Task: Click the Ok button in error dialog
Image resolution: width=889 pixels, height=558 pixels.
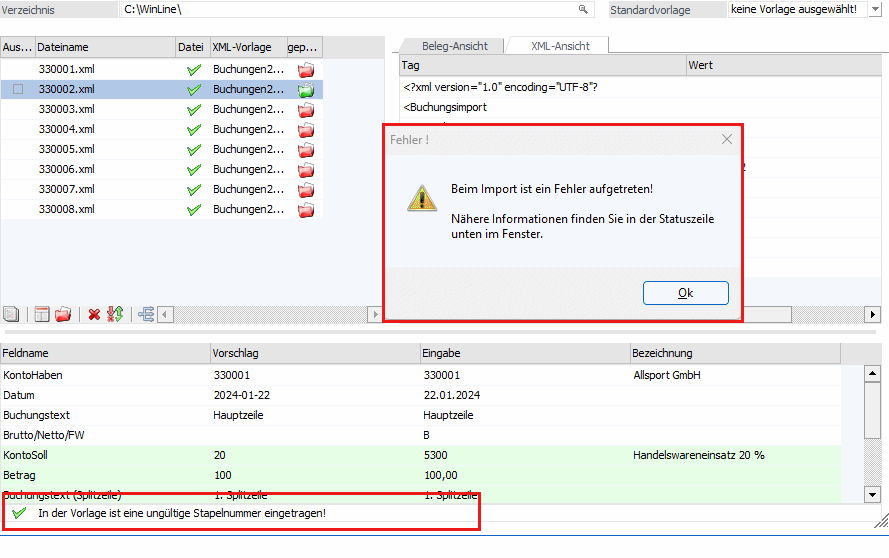Action: [685, 293]
